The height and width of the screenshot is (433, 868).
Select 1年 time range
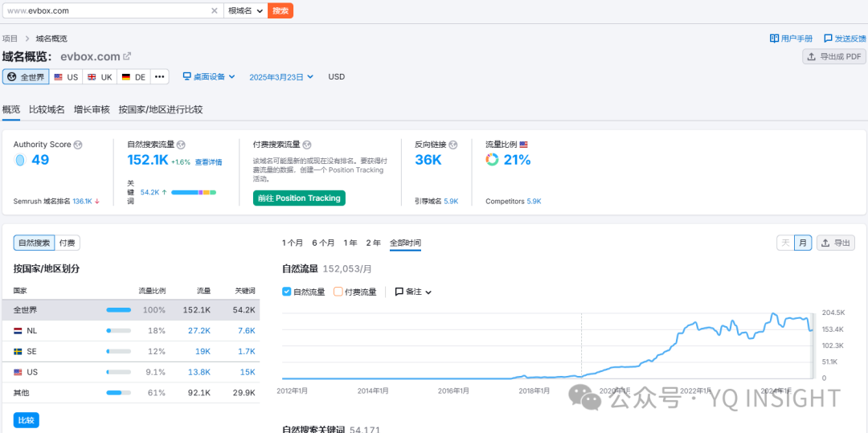[350, 243]
